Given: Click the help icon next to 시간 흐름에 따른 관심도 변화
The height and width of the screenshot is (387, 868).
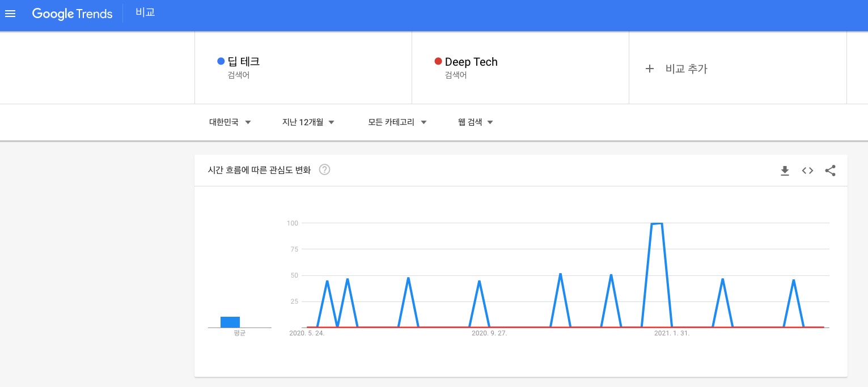Looking at the screenshot, I should pos(324,169).
